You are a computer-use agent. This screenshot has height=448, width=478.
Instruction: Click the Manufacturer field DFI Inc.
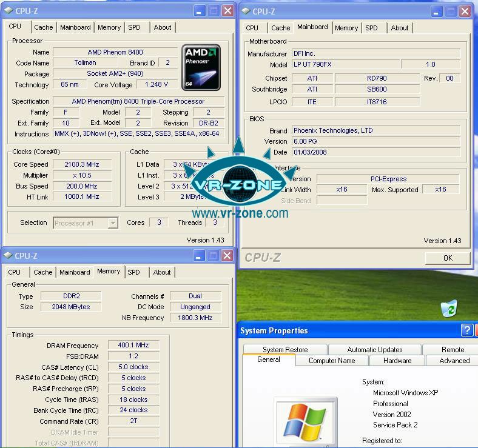(x=376, y=53)
